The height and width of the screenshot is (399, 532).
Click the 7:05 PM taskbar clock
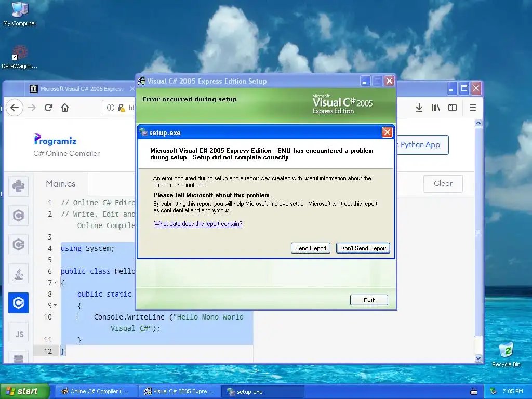[513, 391]
